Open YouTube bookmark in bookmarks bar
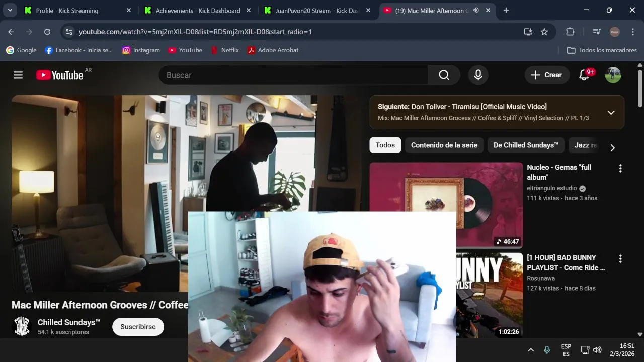 [x=185, y=50]
